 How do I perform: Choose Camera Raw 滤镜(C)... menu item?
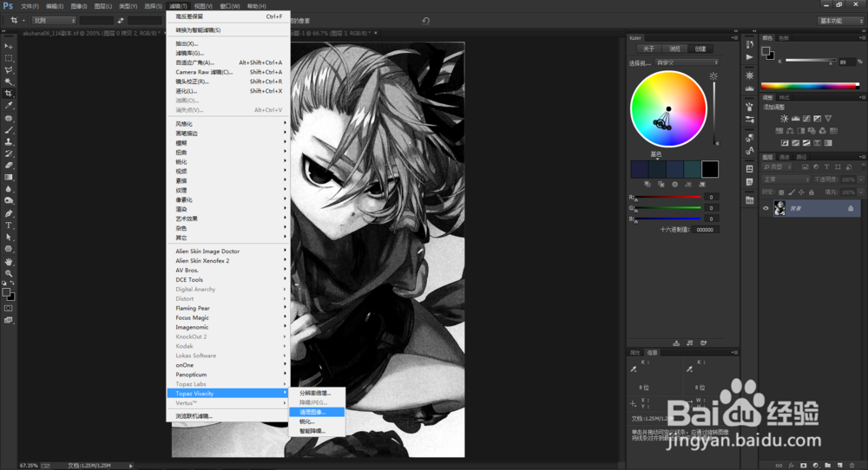[x=228, y=72]
